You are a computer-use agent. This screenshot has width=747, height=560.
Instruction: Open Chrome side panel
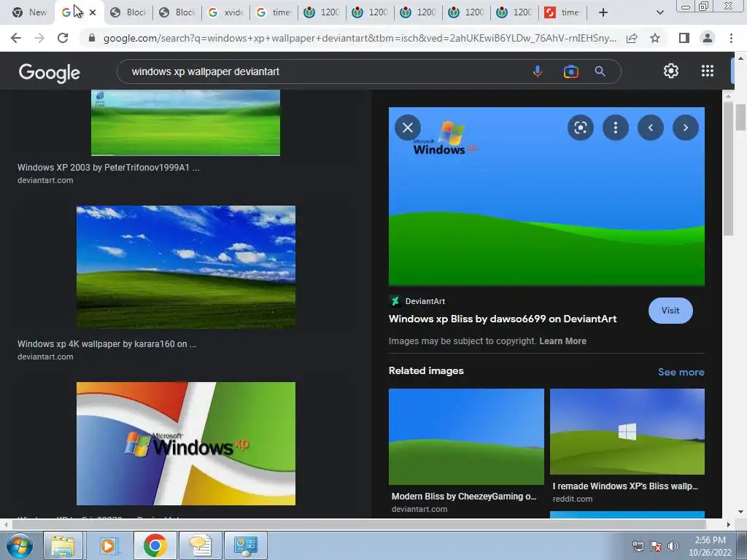(x=684, y=38)
